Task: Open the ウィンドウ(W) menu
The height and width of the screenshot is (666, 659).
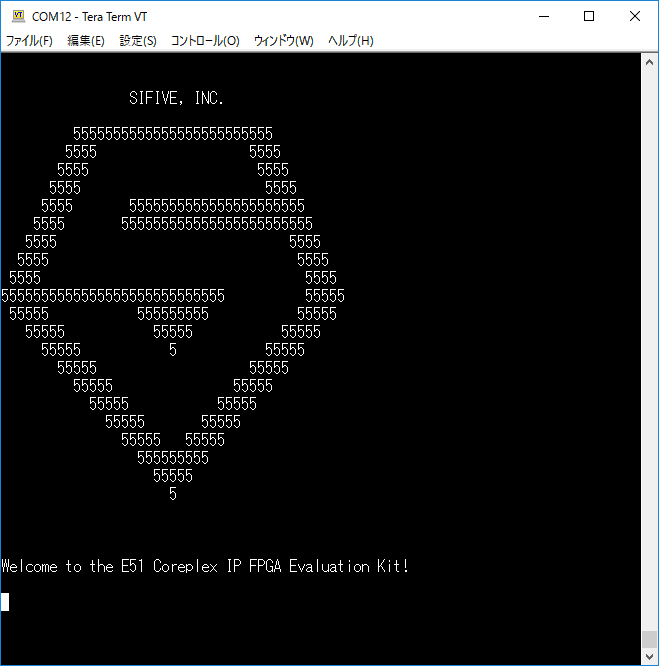Action: pyautogui.click(x=284, y=41)
